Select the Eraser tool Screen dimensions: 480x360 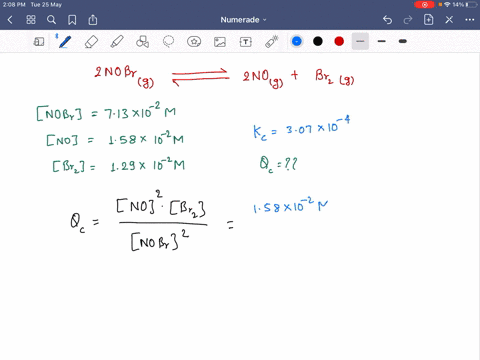[91, 42]
